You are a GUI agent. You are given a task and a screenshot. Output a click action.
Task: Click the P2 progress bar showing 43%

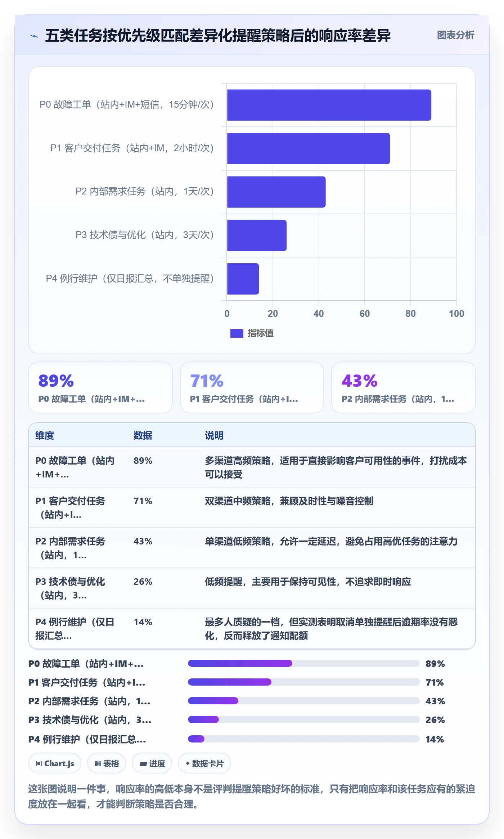(x=304, y=701)
